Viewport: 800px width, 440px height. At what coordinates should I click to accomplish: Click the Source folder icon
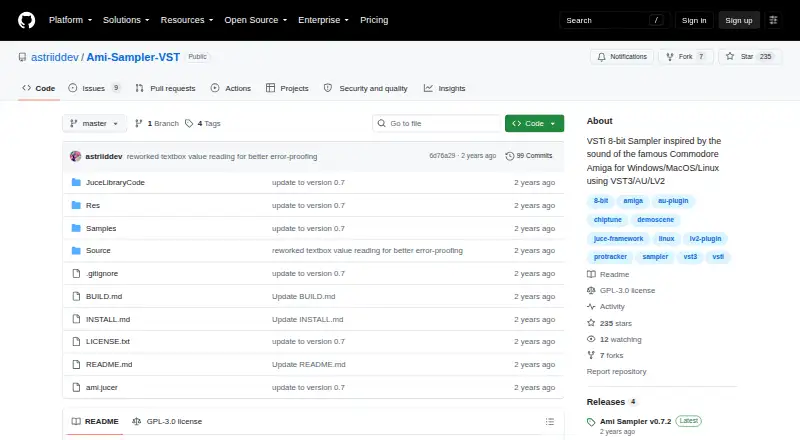(x=76, y=251)
